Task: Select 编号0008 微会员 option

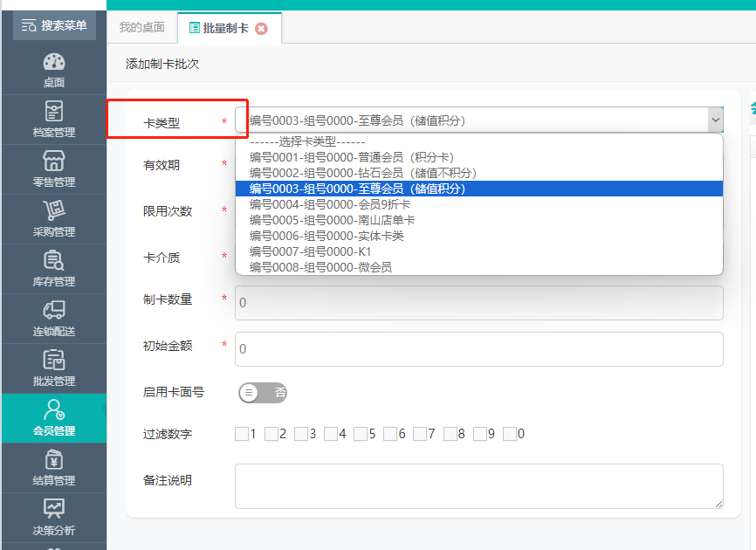Action: point(478,267)
